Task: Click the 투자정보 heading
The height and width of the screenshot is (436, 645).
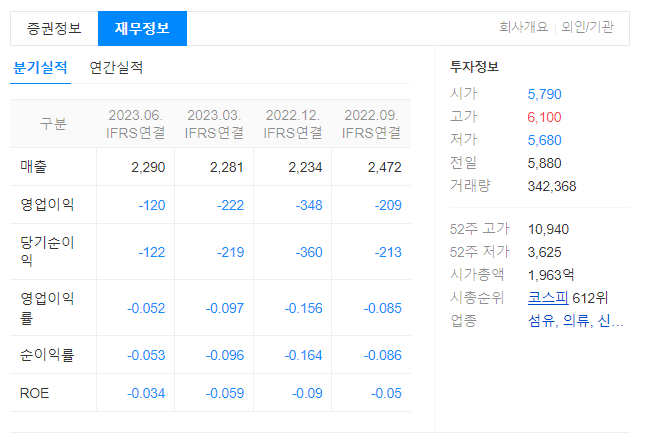Action: (x=474, y=67)
